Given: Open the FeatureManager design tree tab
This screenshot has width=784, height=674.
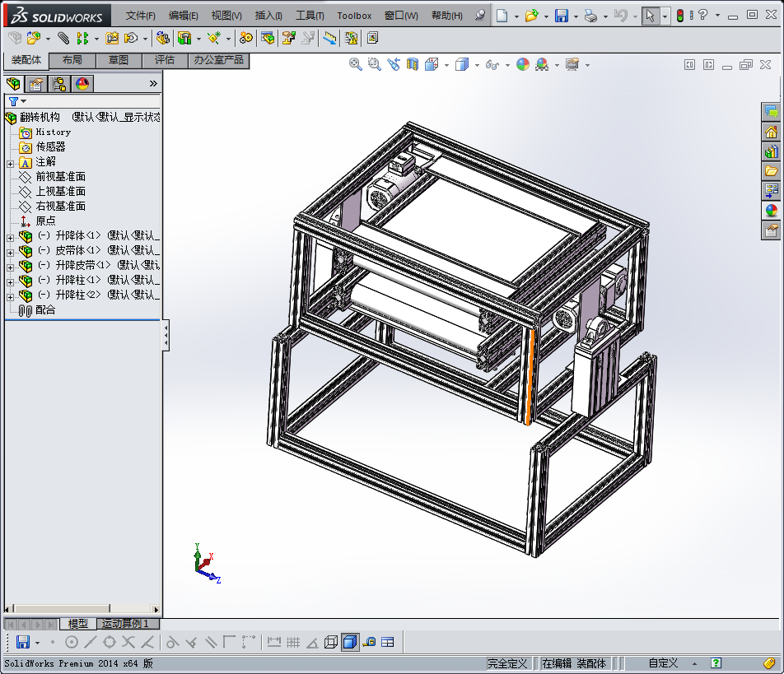Looking at the screenshot, I should pyautogui.click(x=14, y=83).
